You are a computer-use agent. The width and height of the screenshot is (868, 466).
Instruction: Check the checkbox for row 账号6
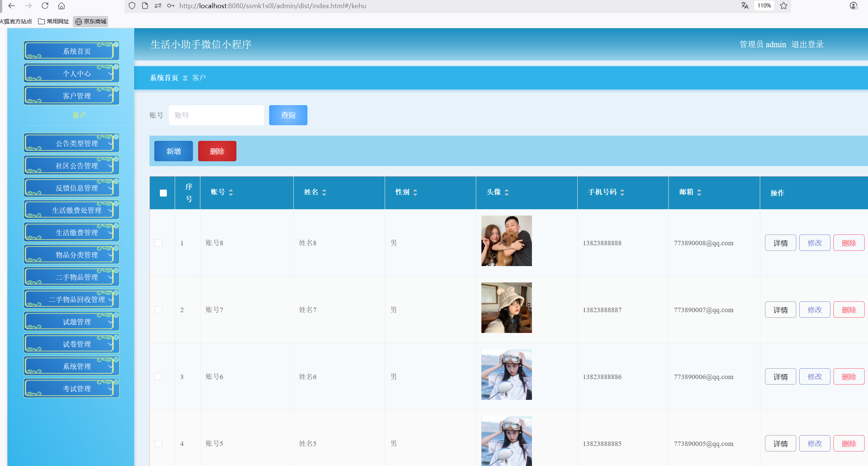[158, 376]
